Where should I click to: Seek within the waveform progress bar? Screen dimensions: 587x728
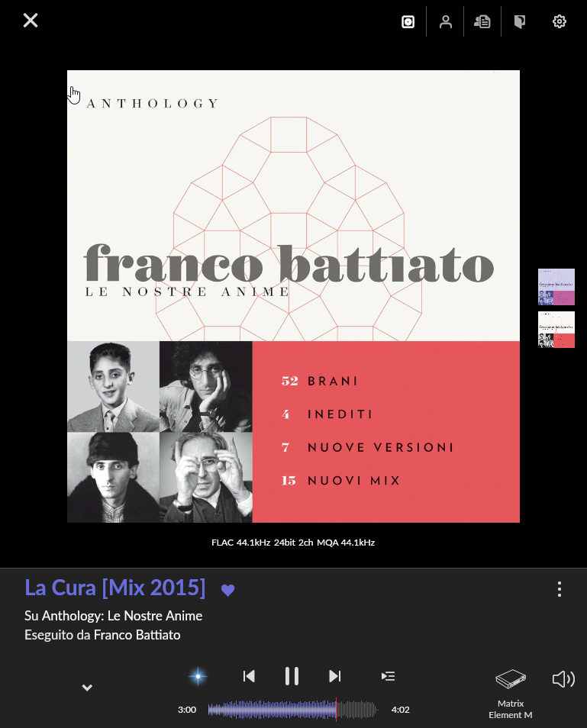[x=292, y=710]
